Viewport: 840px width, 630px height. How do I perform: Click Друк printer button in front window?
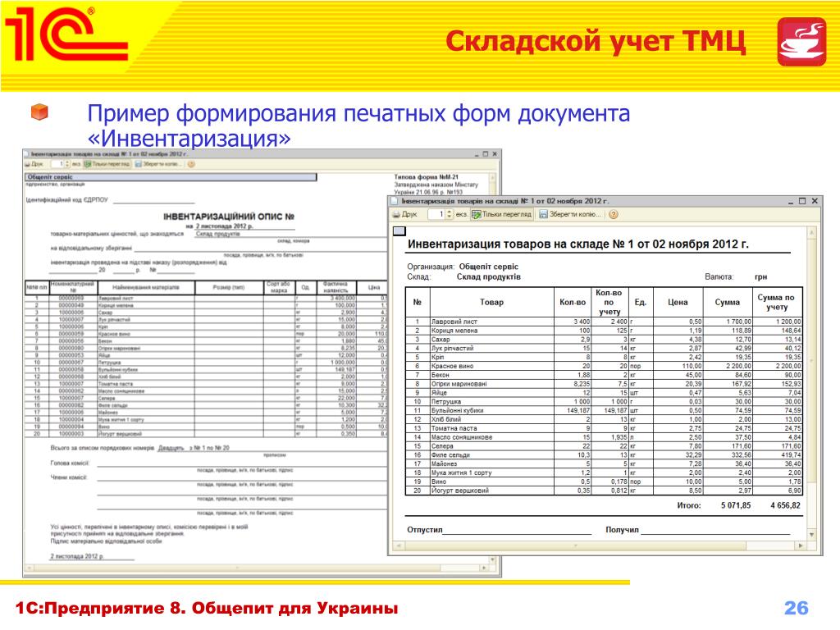point(404,214)
